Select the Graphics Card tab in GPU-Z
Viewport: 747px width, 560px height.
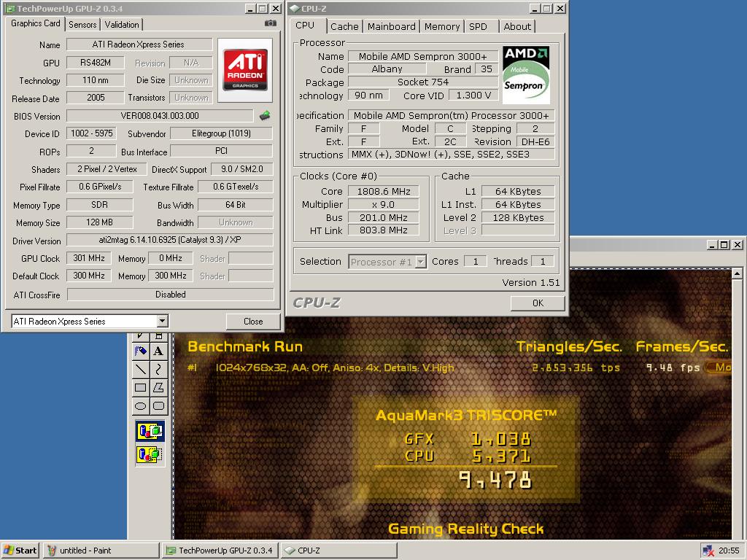click(x=35, y=23)
